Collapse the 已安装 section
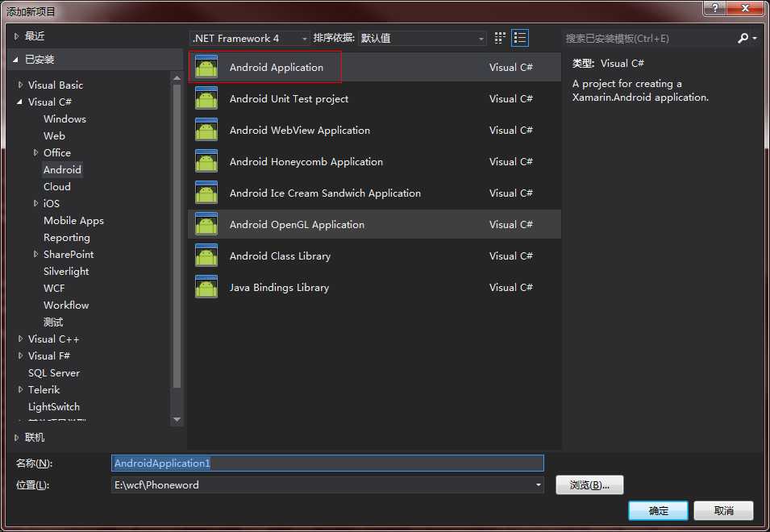The width and height of the screenshot is (770, 532). point(15,60)
